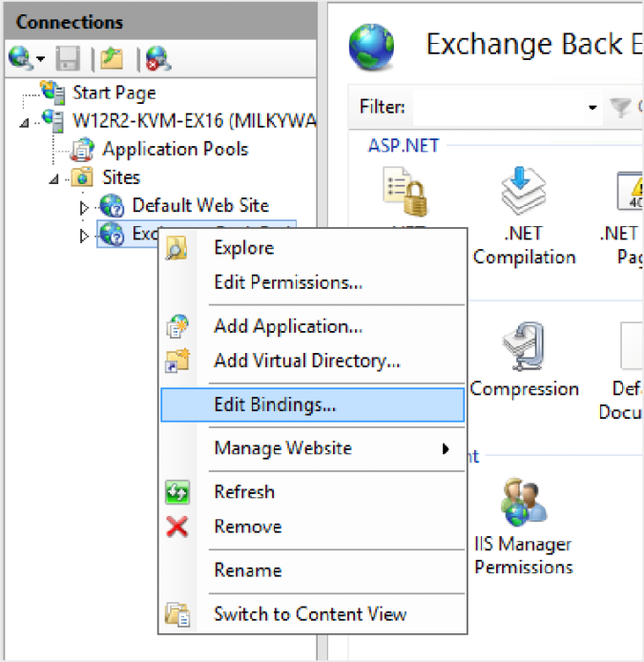Open Start Page in Connections tree

tap(114, 93)
